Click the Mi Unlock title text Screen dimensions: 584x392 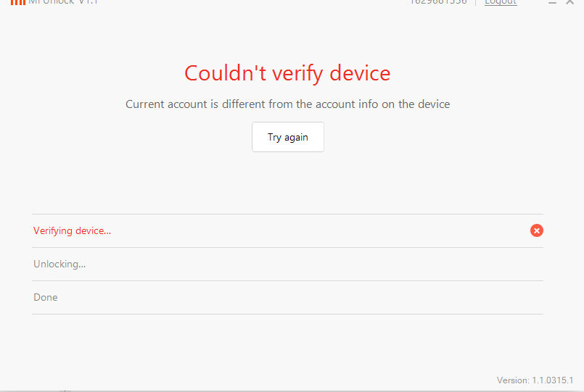63,2
